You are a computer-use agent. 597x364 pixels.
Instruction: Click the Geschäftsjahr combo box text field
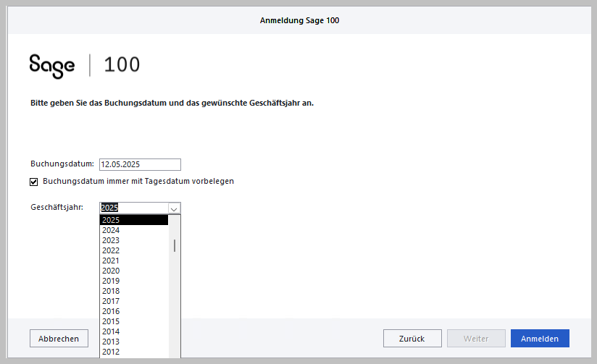point(133,208)
